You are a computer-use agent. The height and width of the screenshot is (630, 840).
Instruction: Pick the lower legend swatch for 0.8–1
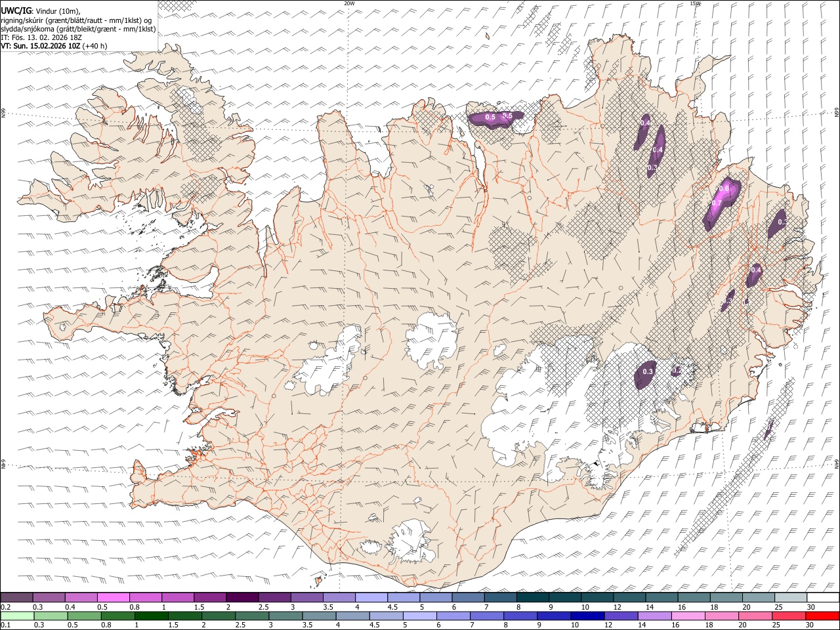(117, 616)
